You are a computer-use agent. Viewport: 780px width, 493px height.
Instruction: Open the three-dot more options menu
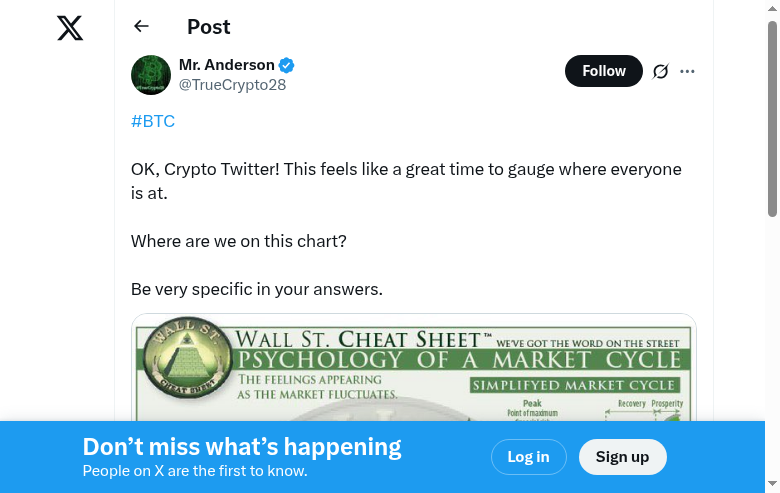(x=687, y=71)
